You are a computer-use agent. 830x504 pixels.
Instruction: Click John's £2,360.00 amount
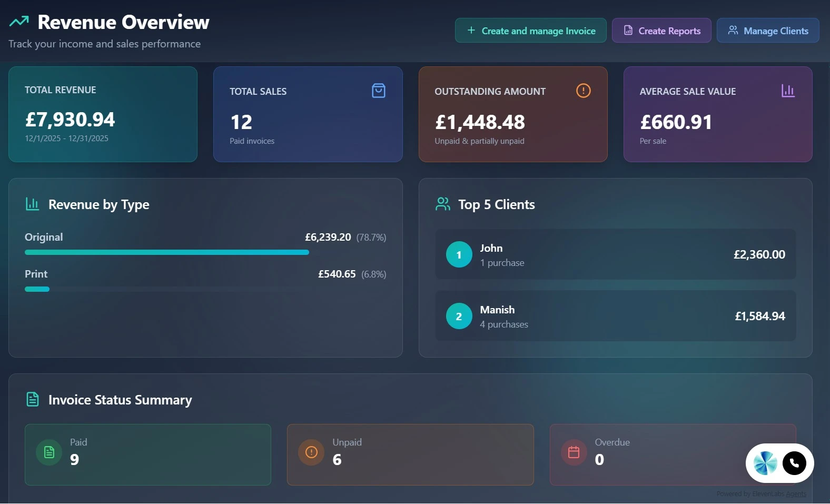pyautogui.click(x=759, y=254)
